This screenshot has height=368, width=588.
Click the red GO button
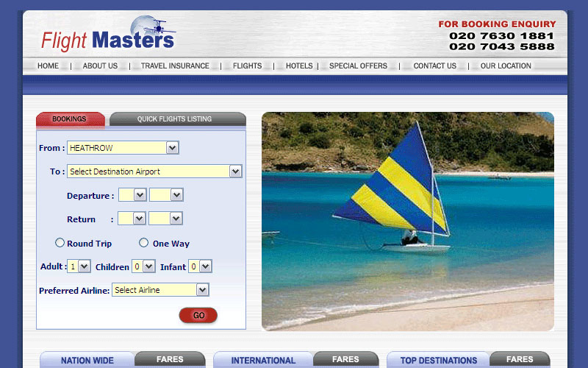coord(198,315)
